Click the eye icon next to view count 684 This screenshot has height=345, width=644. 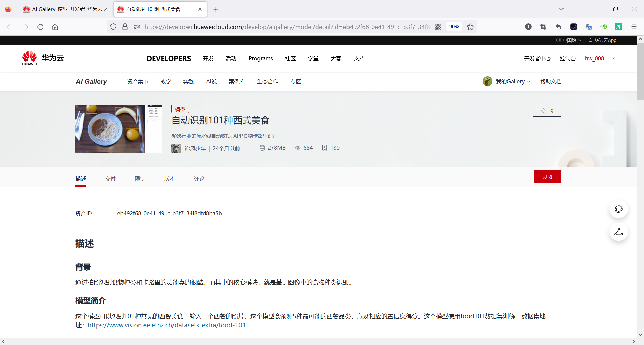(x=297, y=148)
